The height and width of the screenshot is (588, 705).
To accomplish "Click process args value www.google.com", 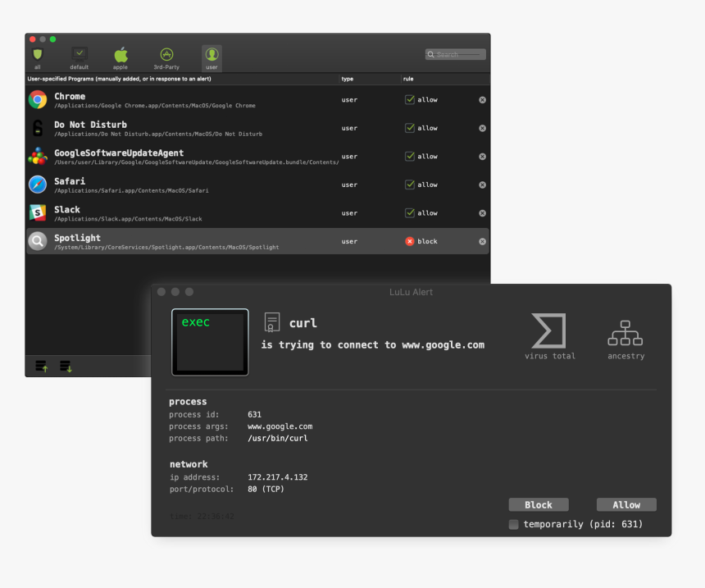I will point(280,426).
